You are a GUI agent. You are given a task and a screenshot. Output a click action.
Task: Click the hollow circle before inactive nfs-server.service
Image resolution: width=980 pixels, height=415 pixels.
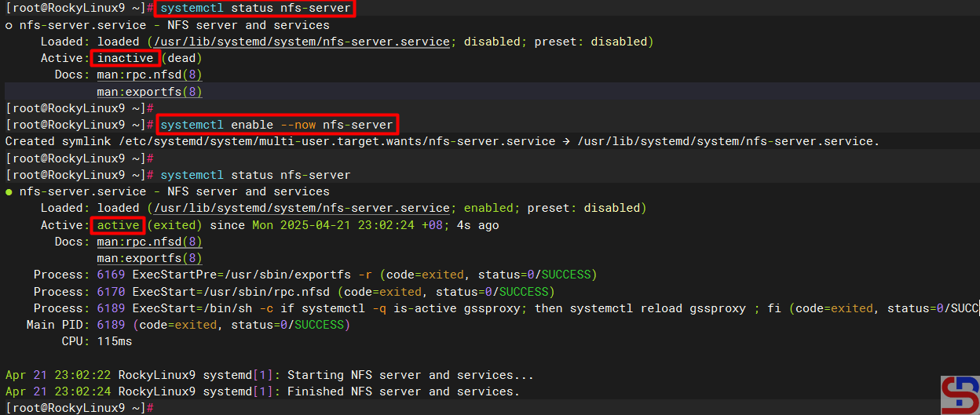pyautogui.click(x=9, y=25)
